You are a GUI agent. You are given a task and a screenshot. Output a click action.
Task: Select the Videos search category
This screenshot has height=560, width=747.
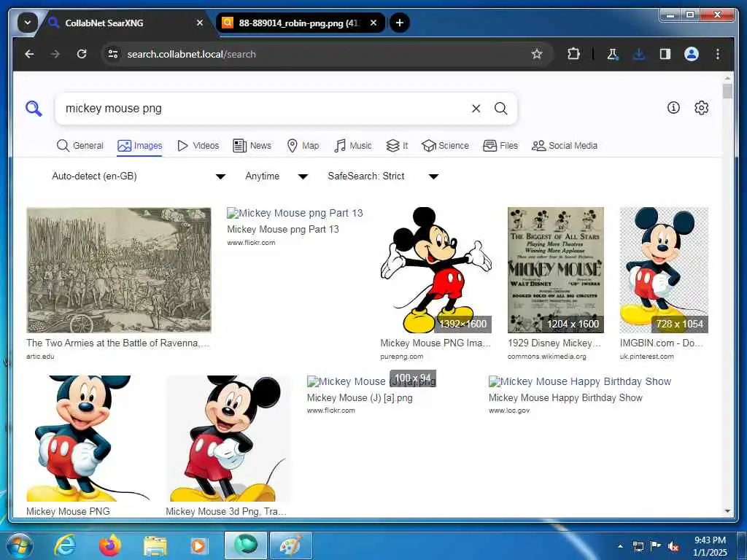[198, 146]
